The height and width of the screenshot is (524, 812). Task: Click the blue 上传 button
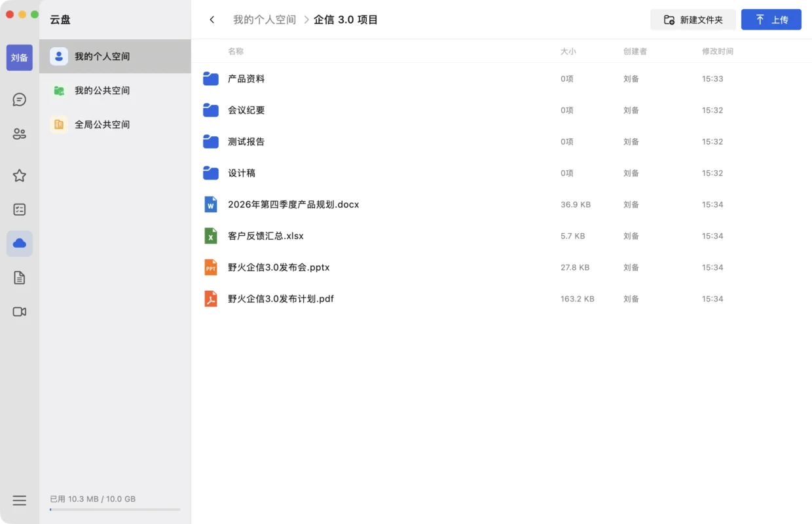click(x=771, y=20)
